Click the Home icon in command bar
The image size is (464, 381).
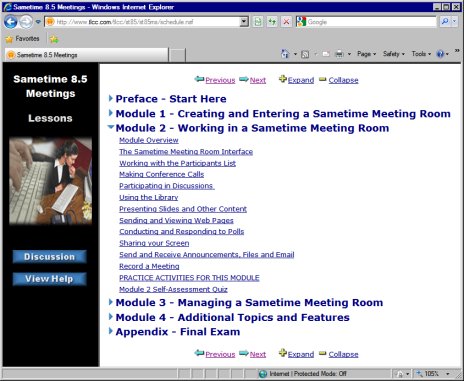point(285,54)
